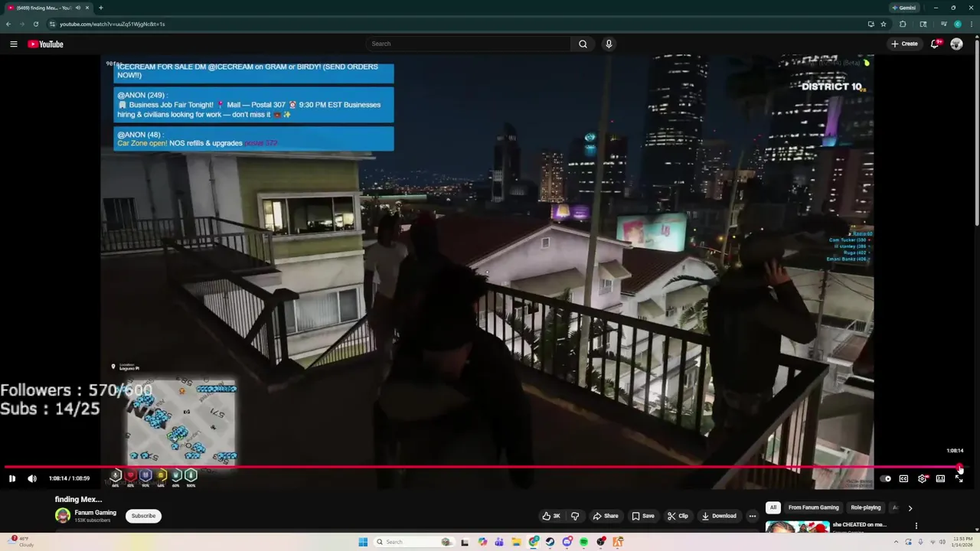The height and width of the screenshot is (551, 980).
Task: Switch to theater mode
Action: click(x=940, y=478)
